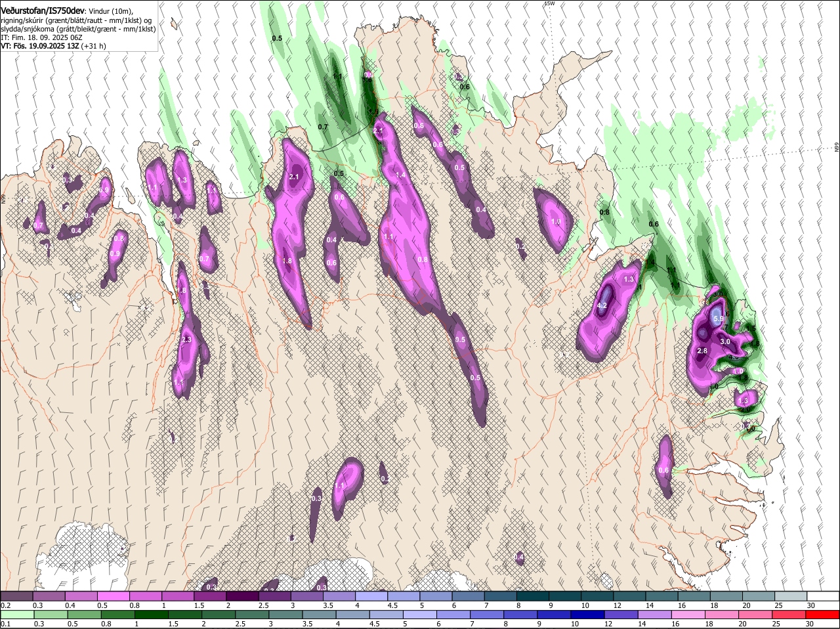Image resolution: width=840 pixels, height=629 pixels.
Task: Click the 0.2 label on the snow scale
Action: click(5, 605)
